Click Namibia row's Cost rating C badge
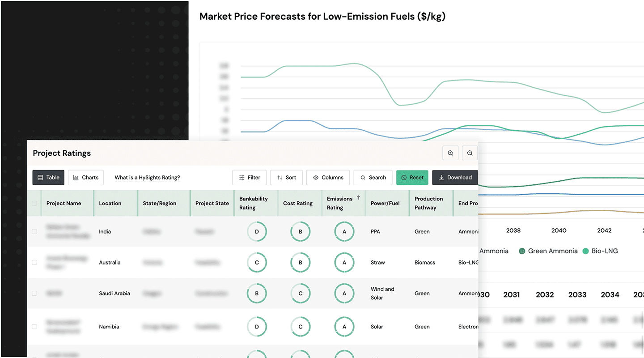This screenshot has height=358, width=644. coord(301,327)
